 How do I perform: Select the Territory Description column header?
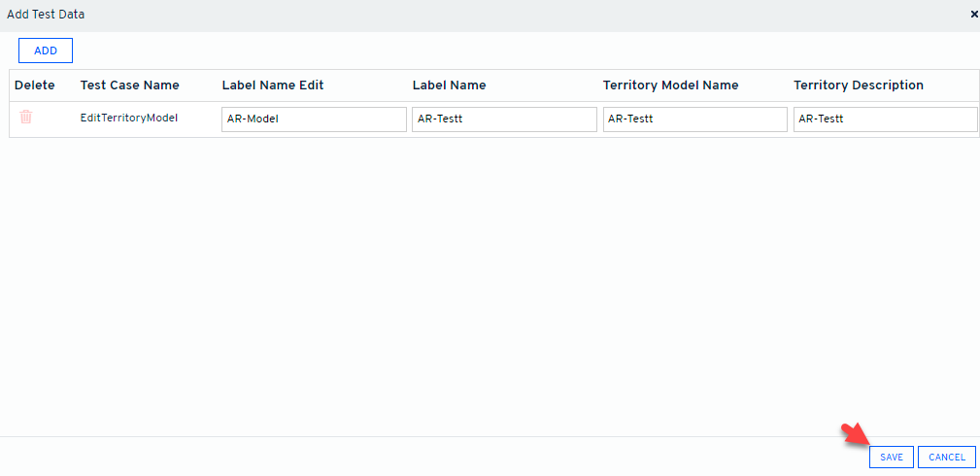pyautogui.click(x=858, y=85)
